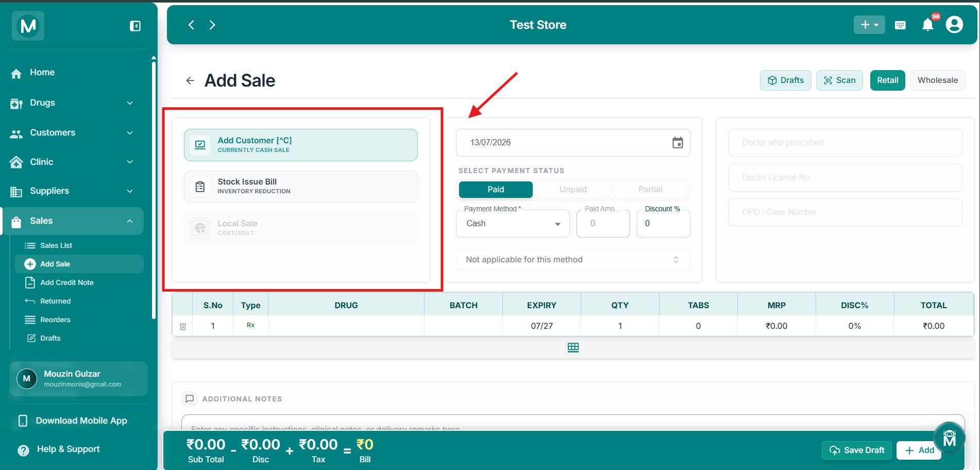Click the Additional Notes comment icon
The height and width of the screenshot is (470, 980).
click(x=190, y=399)
